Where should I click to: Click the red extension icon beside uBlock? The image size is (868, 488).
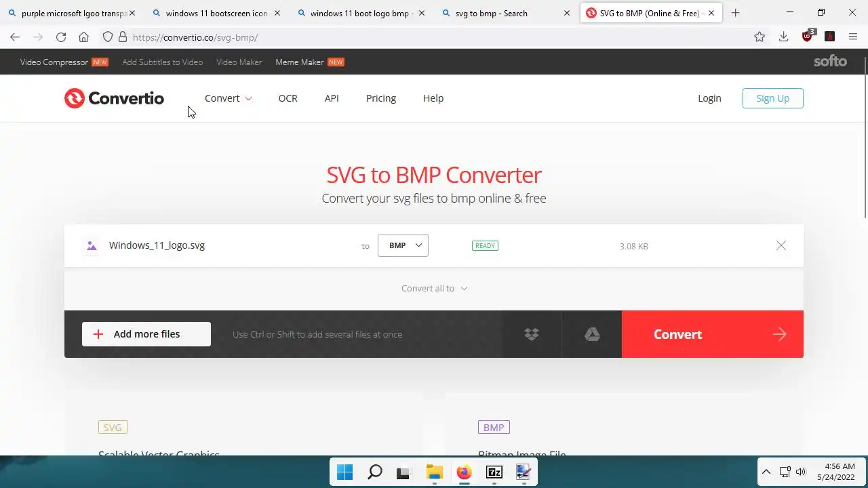(829, 37)
